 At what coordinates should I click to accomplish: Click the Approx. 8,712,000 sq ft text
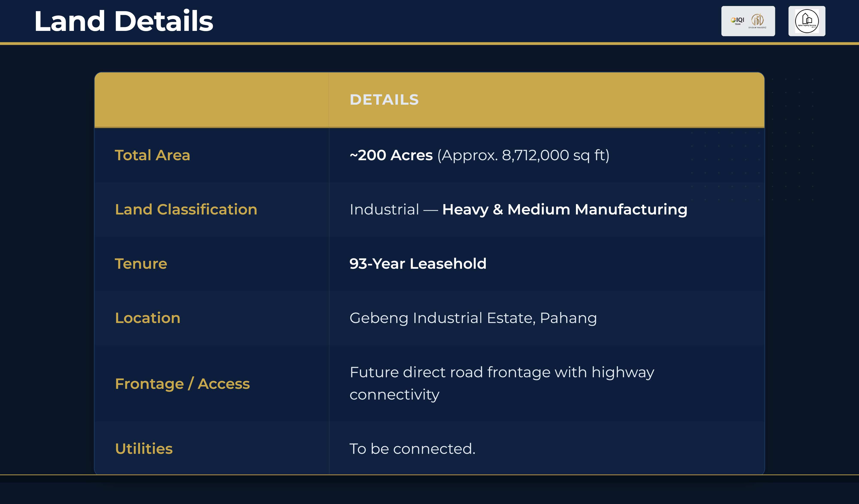point(523,155)
